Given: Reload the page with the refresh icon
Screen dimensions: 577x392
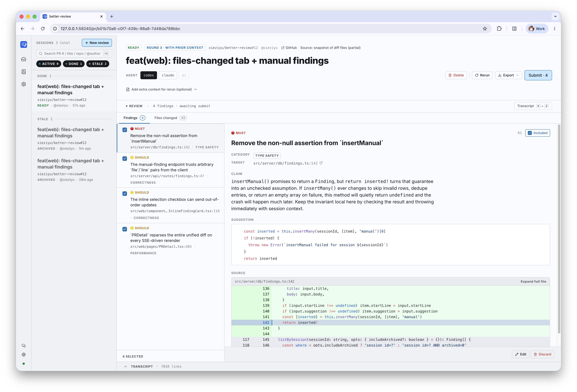Looking at the screenshot, I should pyautogui.click(x=43, y=28).
